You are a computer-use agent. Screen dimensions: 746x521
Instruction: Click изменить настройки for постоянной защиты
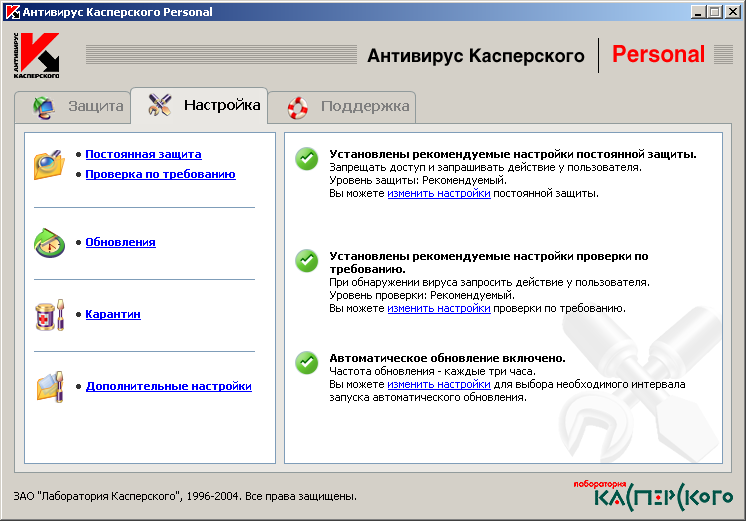[x=439, y=194]
